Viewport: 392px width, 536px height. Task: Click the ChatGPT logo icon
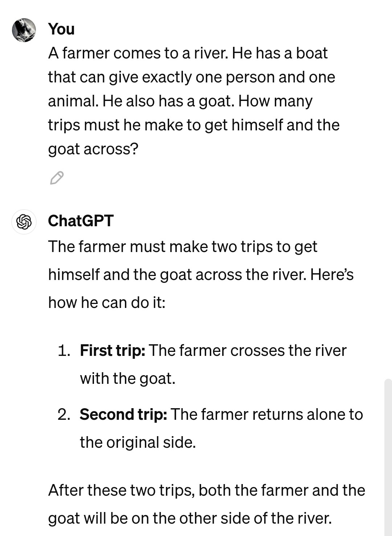(x=24, y=222)
